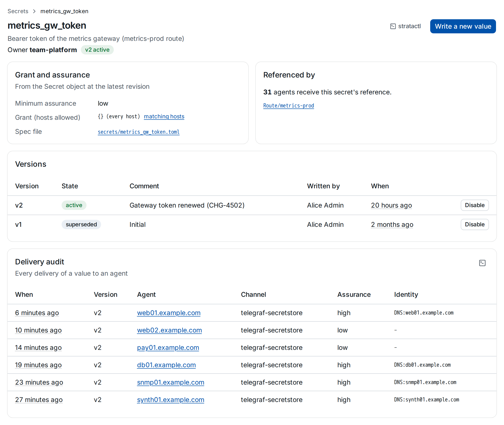Click Owner team-platform text

[x=42, y=50]
